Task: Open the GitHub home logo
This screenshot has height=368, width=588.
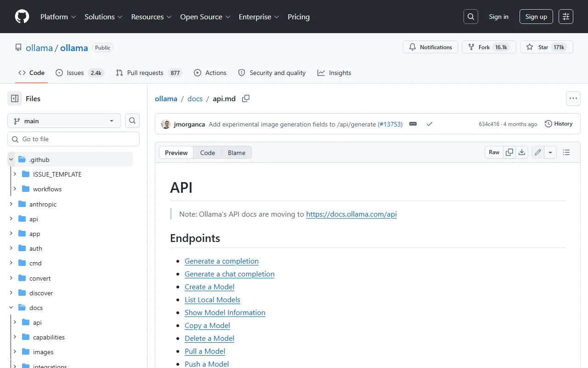Action: click(x=22, y=17)
